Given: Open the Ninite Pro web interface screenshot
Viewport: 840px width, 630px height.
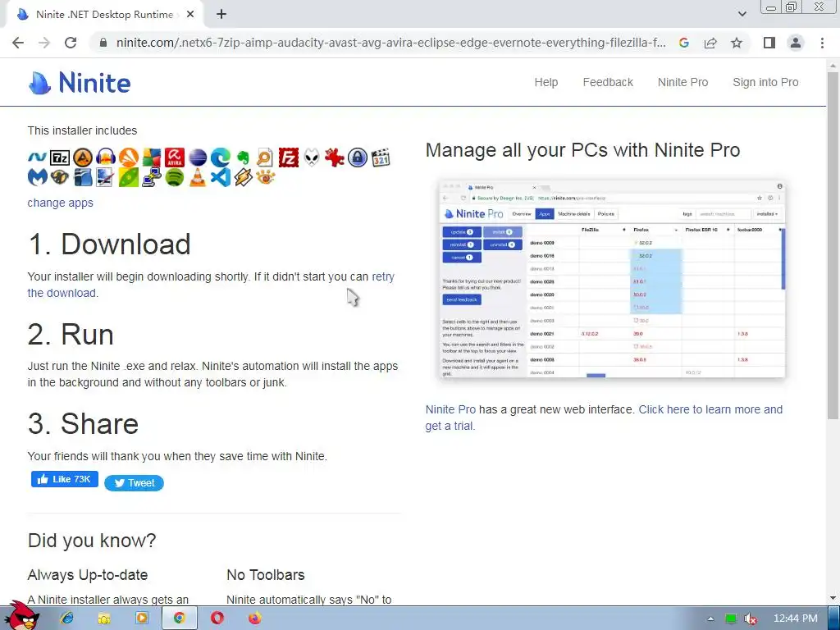Looking at the screenshot, I should (x=612, y=279).
